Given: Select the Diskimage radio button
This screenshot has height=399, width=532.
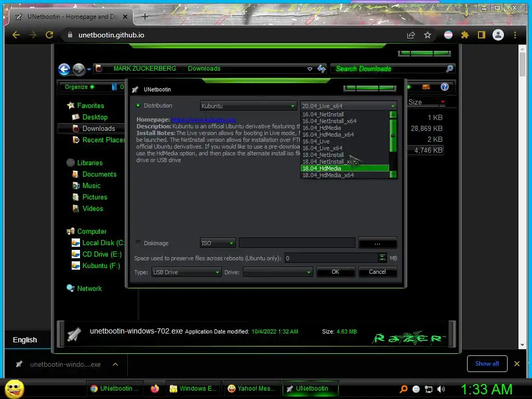Looking at the screenshot, I should tap(138, 243).
